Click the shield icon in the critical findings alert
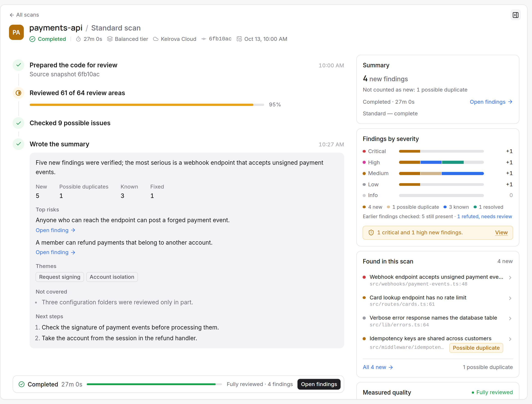Screen dimensions: 532x404 [x=371, y=233]
